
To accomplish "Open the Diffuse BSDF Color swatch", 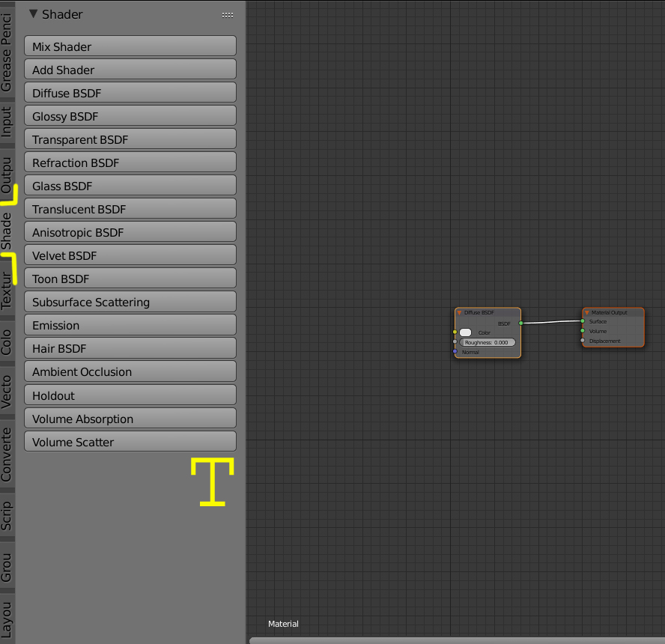I will pyautogui.click(x=465, y=332).
